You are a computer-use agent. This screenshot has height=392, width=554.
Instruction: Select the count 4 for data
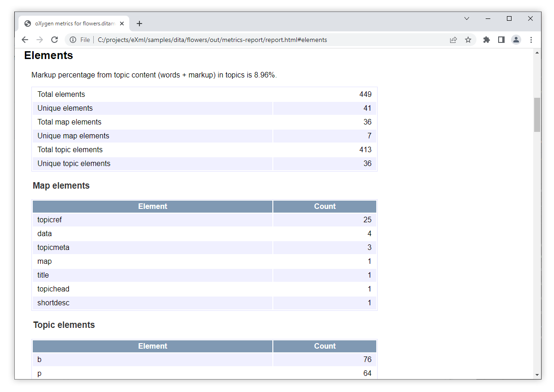[369, 234]
